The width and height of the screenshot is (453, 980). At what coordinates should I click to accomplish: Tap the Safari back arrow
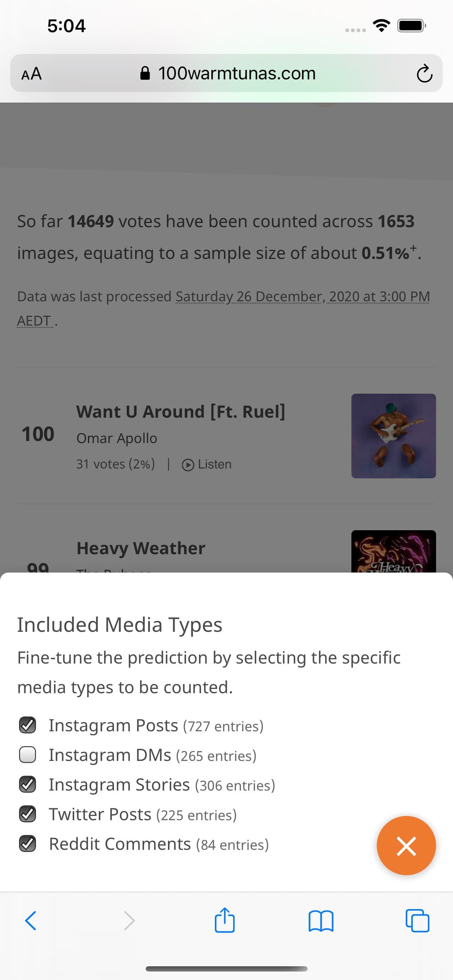(30, 921)
